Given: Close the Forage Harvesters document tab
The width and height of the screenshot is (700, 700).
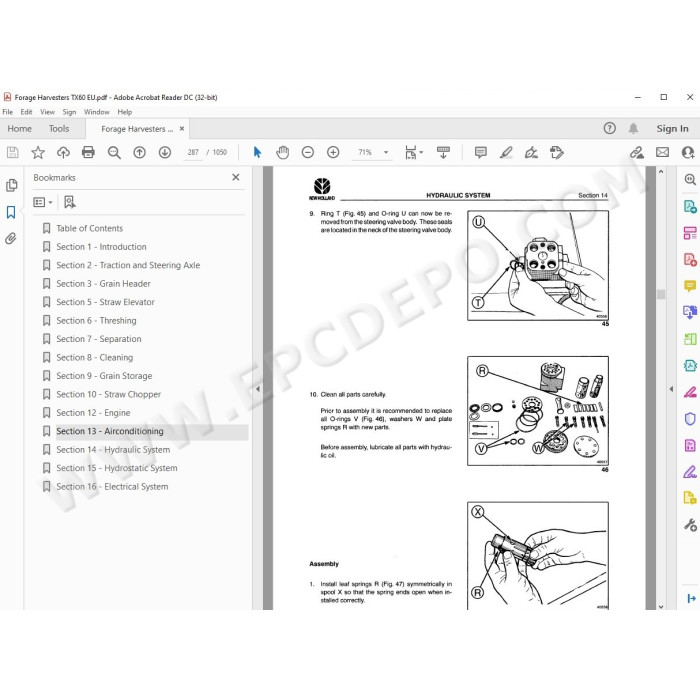Looking at the screenshot, I should click(182, 129).
